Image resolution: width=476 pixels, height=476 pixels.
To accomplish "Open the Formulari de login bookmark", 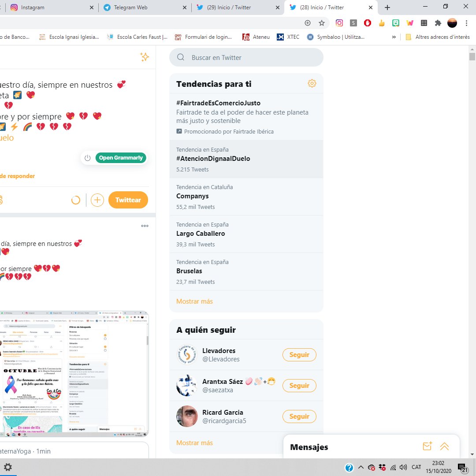I will [203, 37].
